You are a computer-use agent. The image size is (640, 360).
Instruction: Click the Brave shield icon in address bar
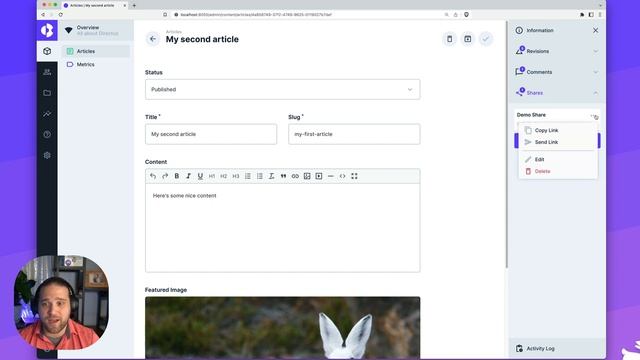pyautogui.click(x=466, y=14)
